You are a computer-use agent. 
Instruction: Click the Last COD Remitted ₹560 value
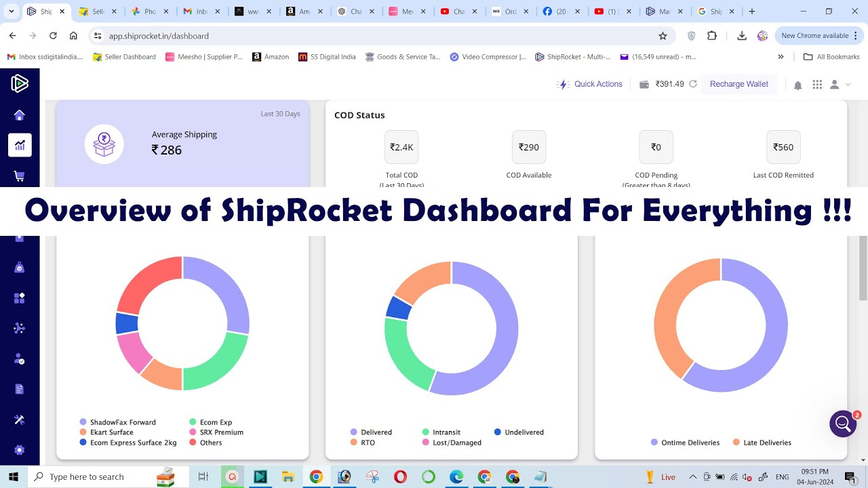[x=783, y=147]
